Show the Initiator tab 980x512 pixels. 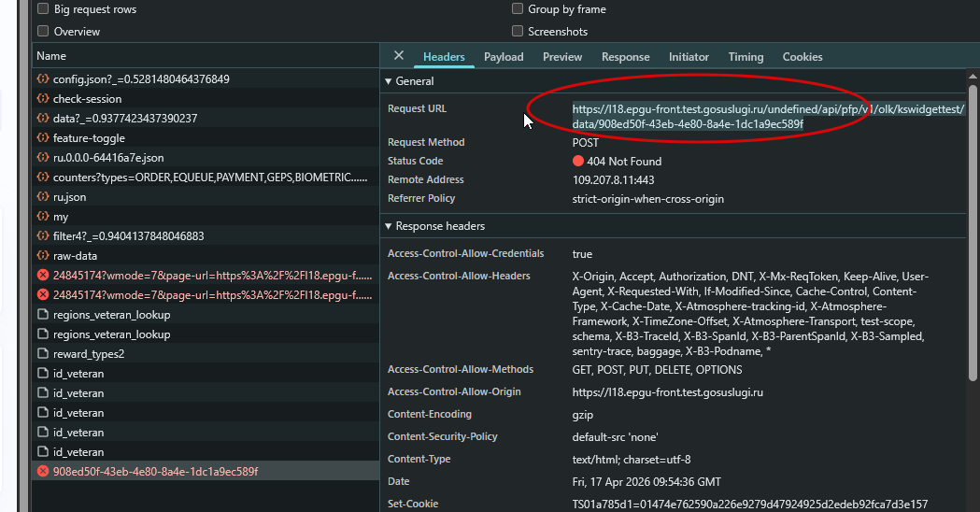click(689, 57)
